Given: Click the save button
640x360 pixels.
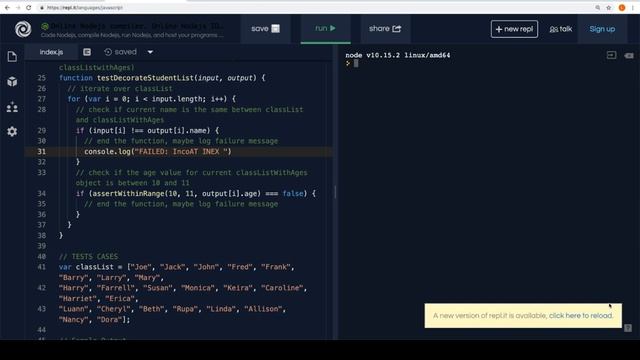Looking at the screenshot, I should [x=265, y=29].
